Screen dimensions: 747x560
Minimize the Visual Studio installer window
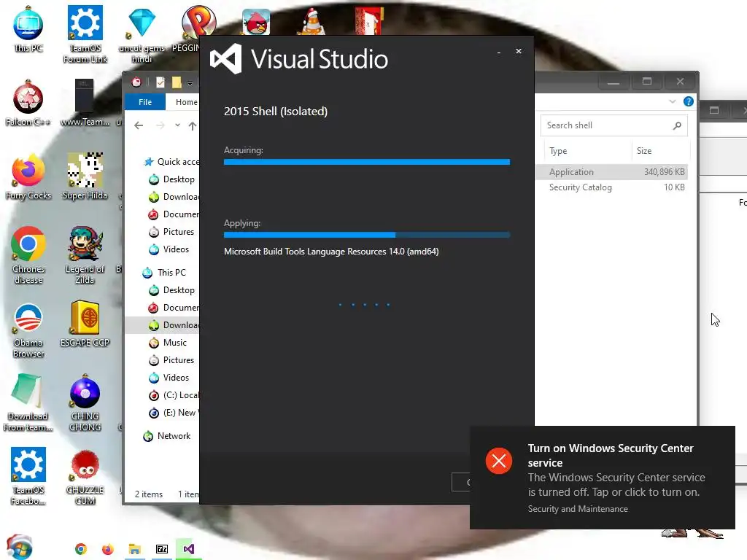[x=499, y=52]
